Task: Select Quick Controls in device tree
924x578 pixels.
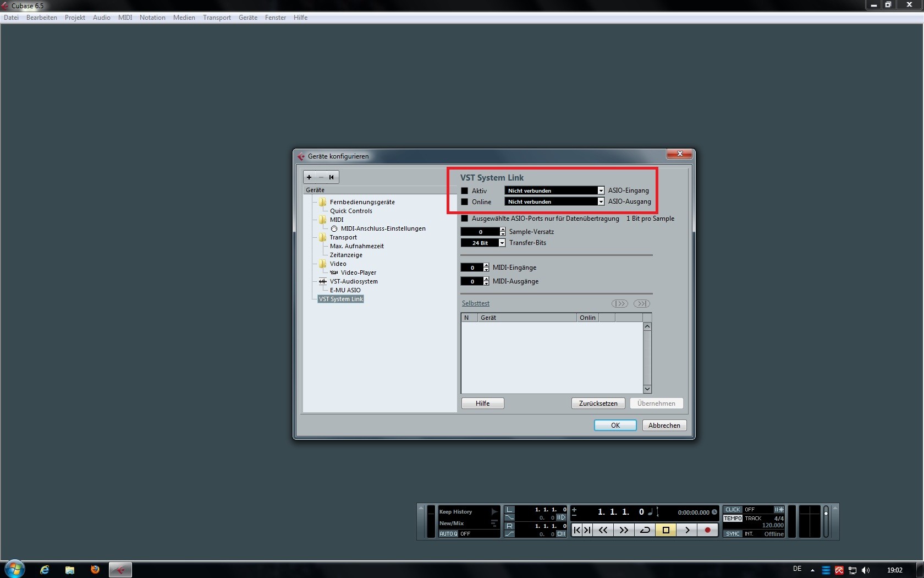Action: tap(351, 211)
